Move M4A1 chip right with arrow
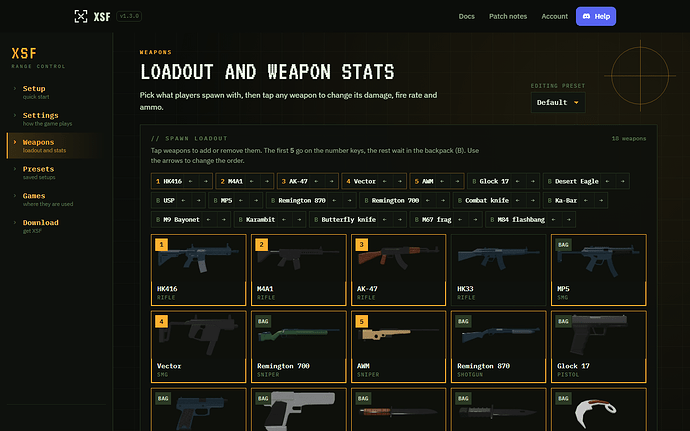Image resolution: width=690 pixels, height=431 pixels. coord(267,181)
